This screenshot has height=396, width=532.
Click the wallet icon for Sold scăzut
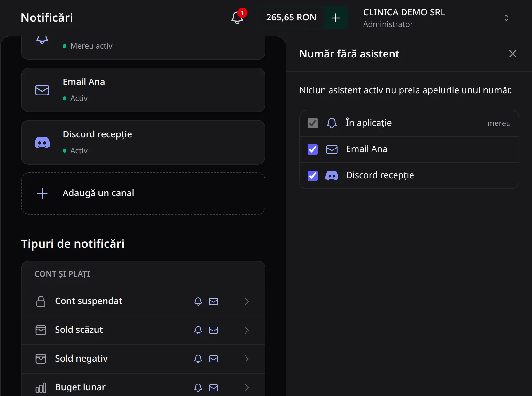pyautogui.click(x=41, y=330)
